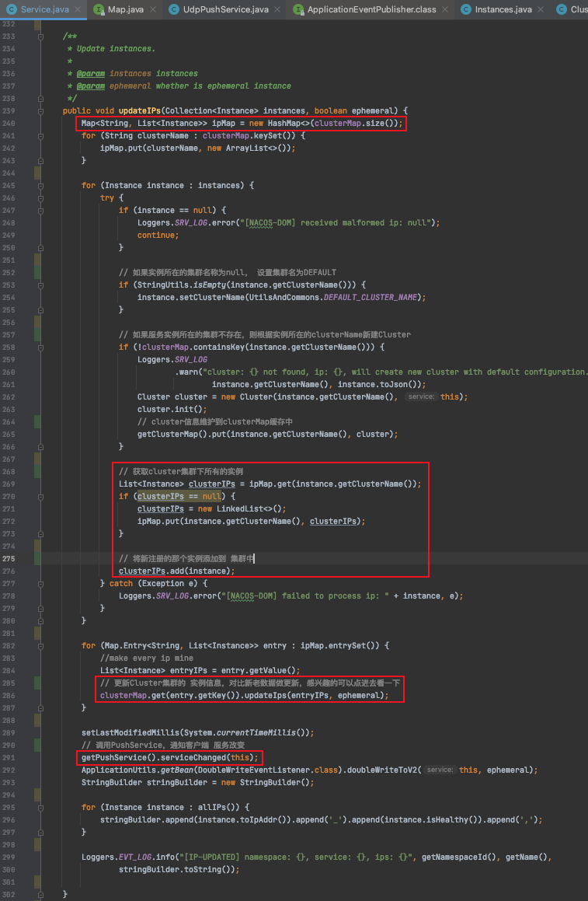Click the fold end marker at line 238
This screenshot has height=901, width=588.
pos(40,98)
